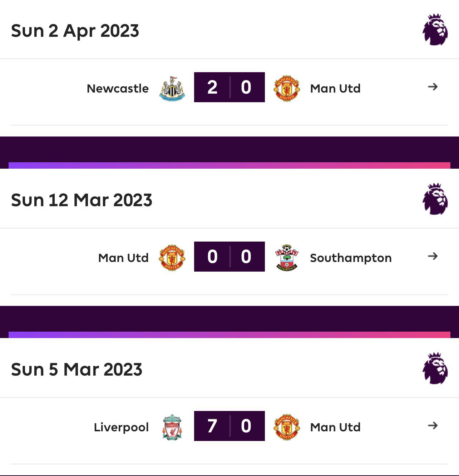
Task: Click Premier League logo beside Sun 12 Mar 2023
Action: (x=435, y=199)
